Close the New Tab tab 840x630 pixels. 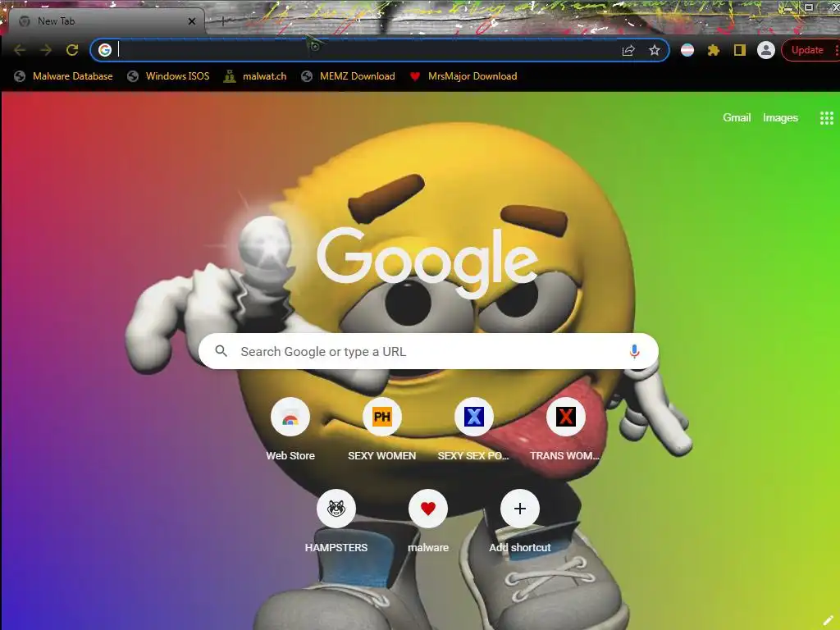pos(192,21)
